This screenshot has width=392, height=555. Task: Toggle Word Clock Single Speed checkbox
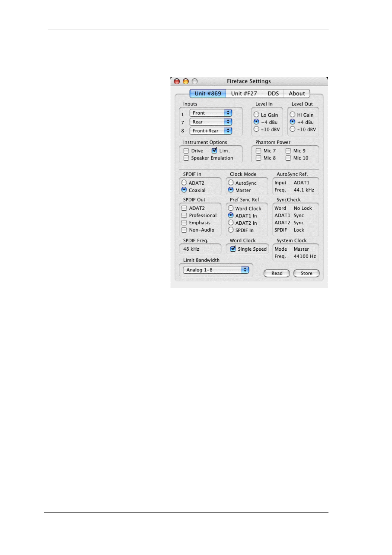click(233, 249)
